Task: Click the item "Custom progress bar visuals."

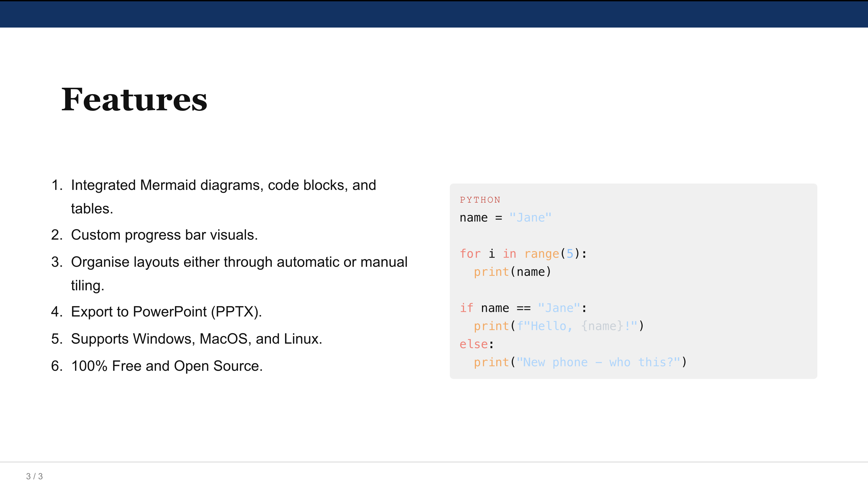Action: (x=164, y=235)
